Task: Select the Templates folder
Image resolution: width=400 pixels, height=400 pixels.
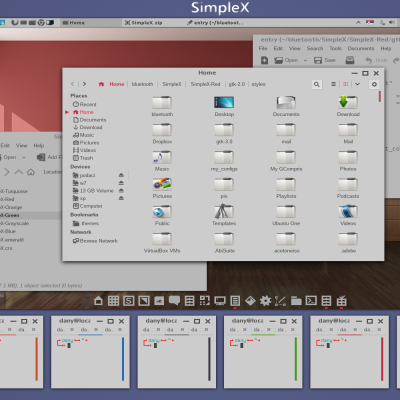Action: click(224, 215)
